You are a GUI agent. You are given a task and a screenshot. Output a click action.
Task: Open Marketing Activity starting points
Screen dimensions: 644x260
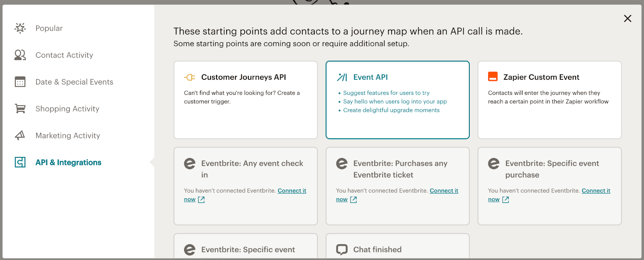68,136
